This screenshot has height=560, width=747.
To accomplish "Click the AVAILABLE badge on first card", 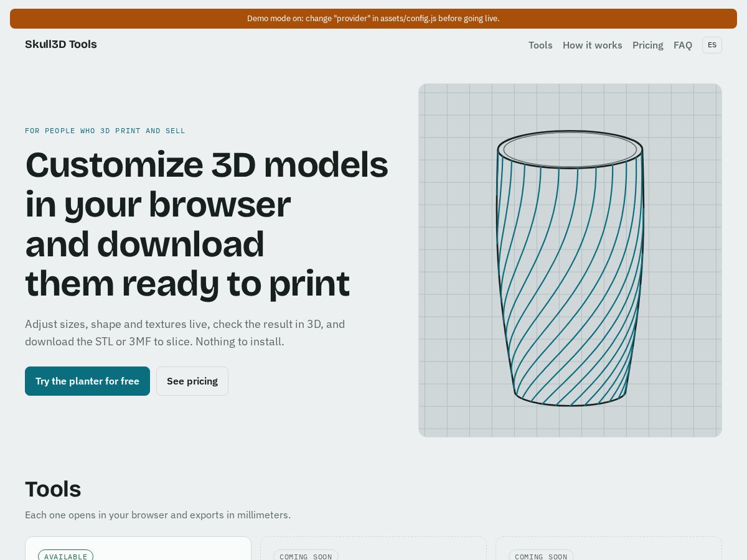I will 66,556.
